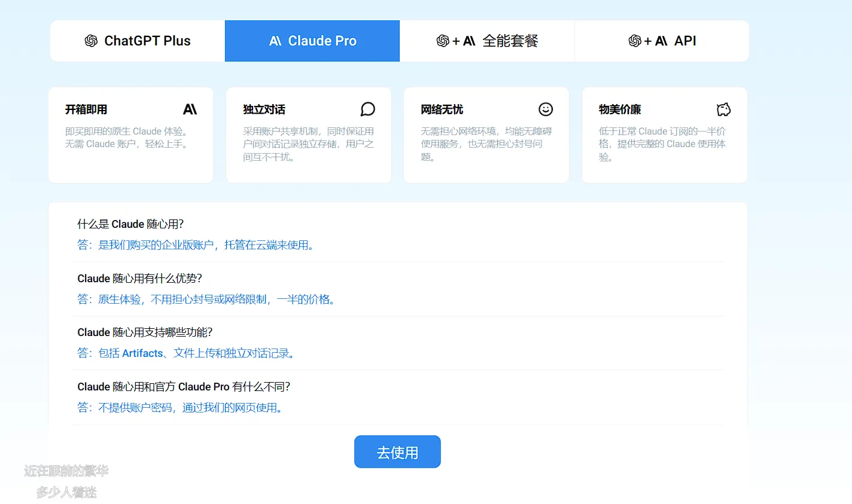The height and width of the screenshot is (504, 852).
Task: Open the API tab
Action: point(662,41)
